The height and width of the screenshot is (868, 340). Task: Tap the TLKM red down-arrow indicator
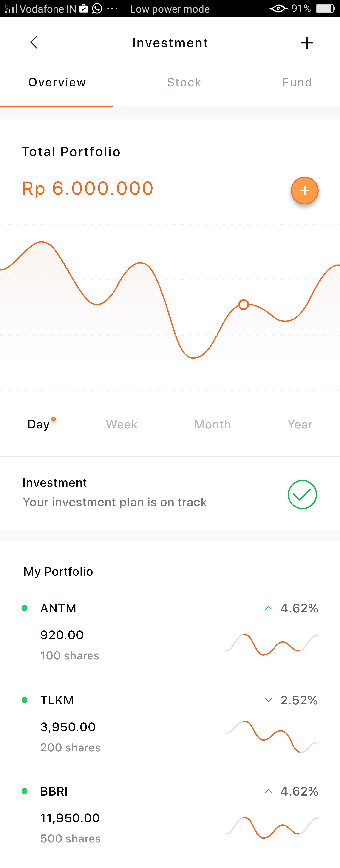(269, 700)
